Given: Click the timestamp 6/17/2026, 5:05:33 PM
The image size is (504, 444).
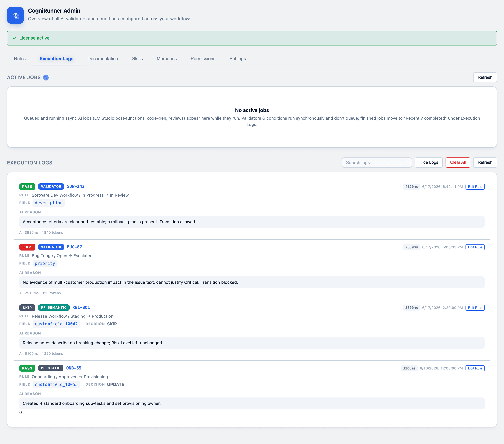Looking at the screenshot, I should 442,247.
